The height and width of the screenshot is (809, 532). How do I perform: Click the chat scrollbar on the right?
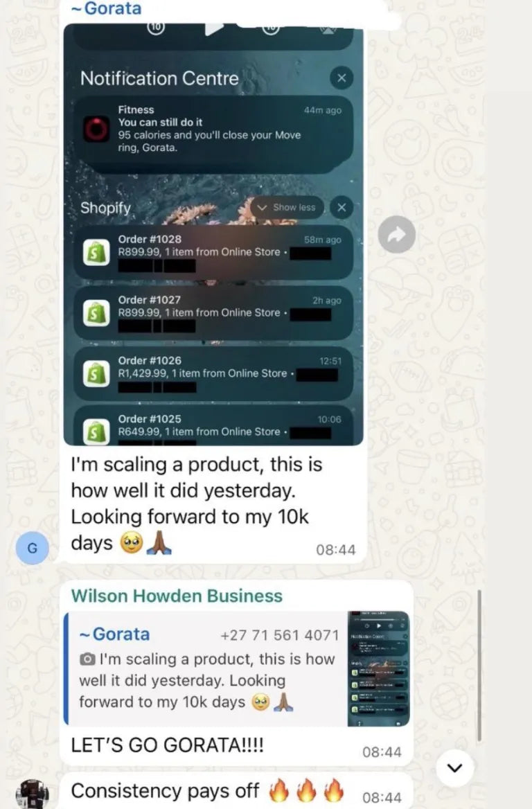[479, 666]
